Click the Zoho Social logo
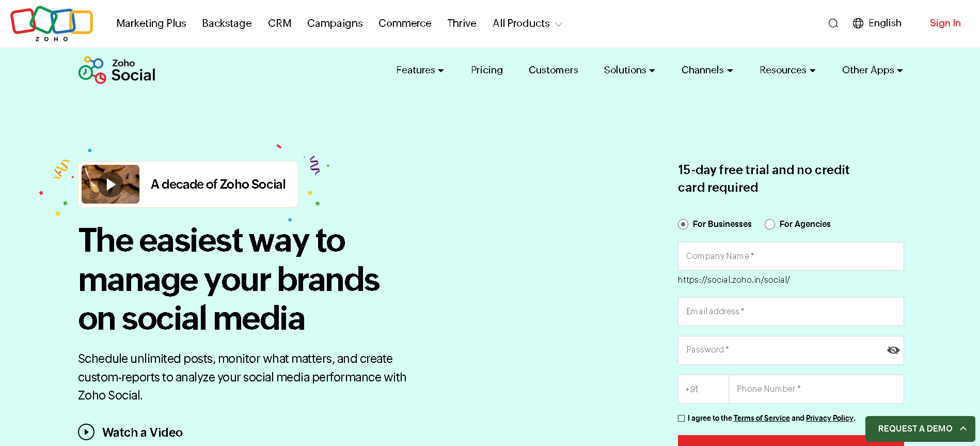Viewport: 980px width, 446px height. pos(117,70)
